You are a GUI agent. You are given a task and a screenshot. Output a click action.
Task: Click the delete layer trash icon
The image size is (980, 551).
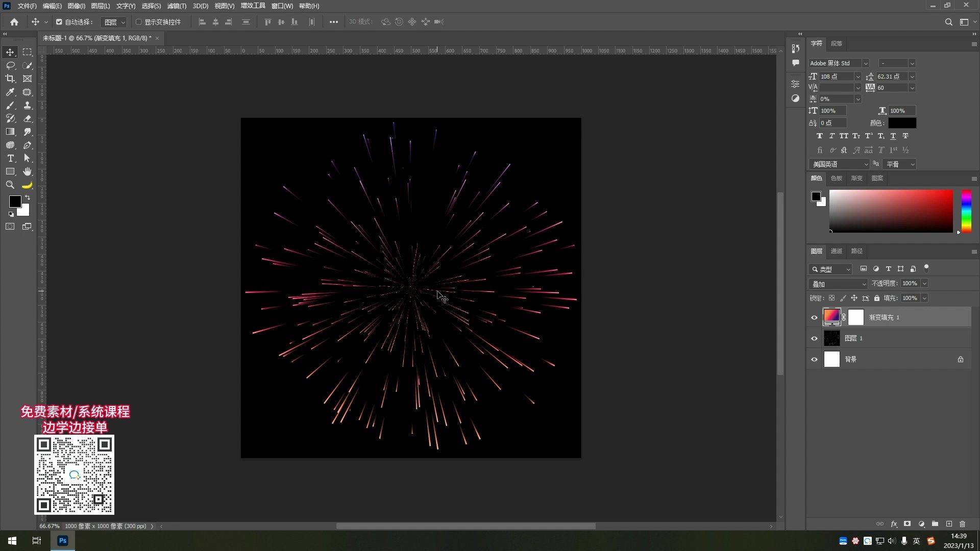coord(962,524)
